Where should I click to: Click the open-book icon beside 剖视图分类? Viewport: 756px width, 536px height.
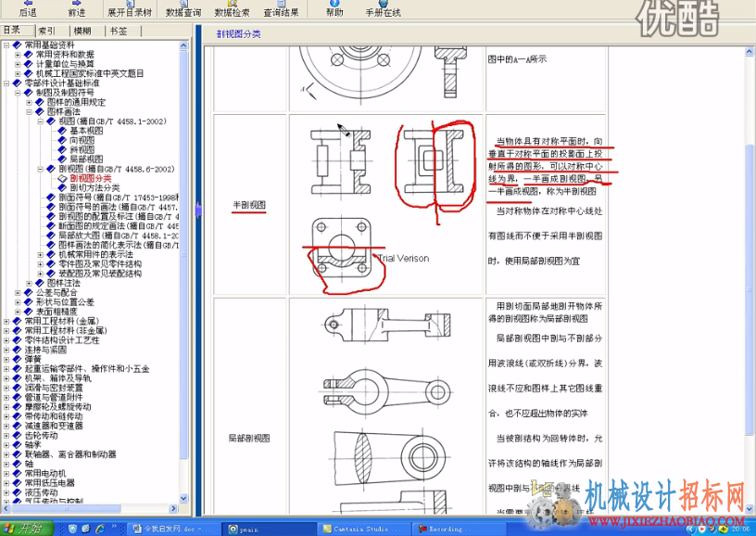point(62,178)
